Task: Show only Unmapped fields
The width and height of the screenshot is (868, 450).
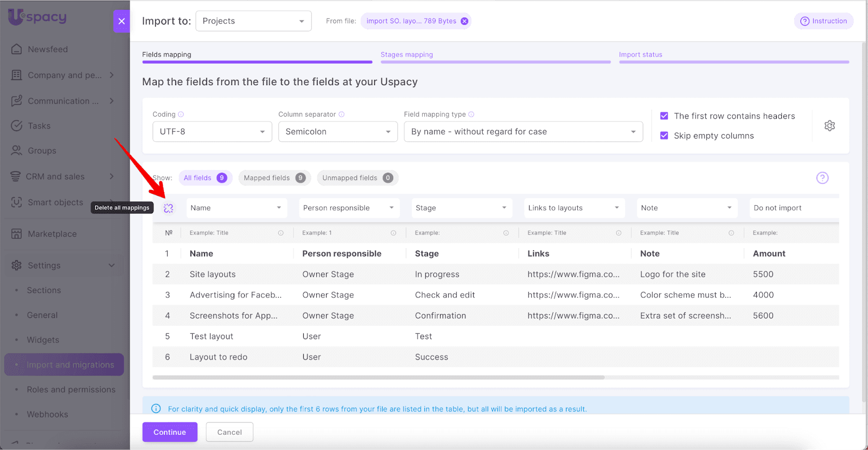Action: pyautogui.click(x=357, y=178)
